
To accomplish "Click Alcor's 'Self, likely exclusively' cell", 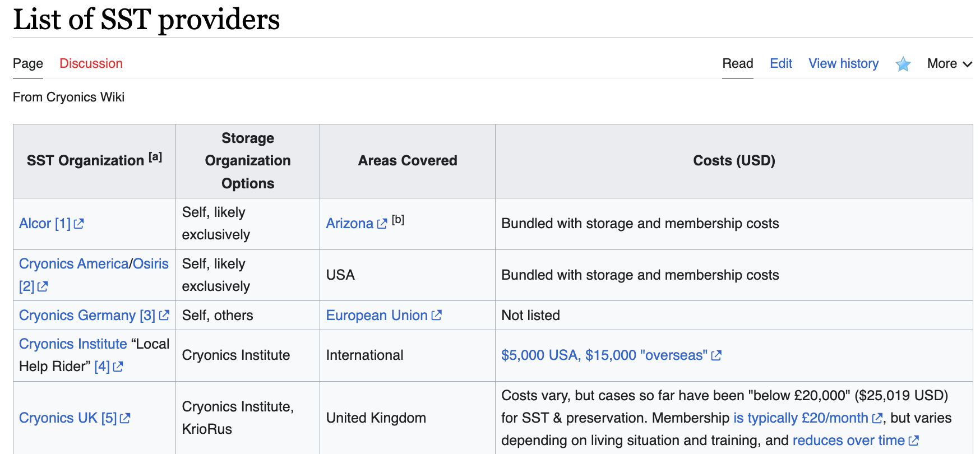I will [248, 224].
